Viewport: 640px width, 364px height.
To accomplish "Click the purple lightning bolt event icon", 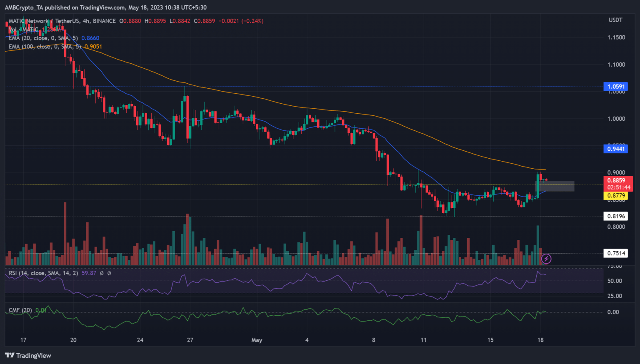I will (x=546, y=259).
